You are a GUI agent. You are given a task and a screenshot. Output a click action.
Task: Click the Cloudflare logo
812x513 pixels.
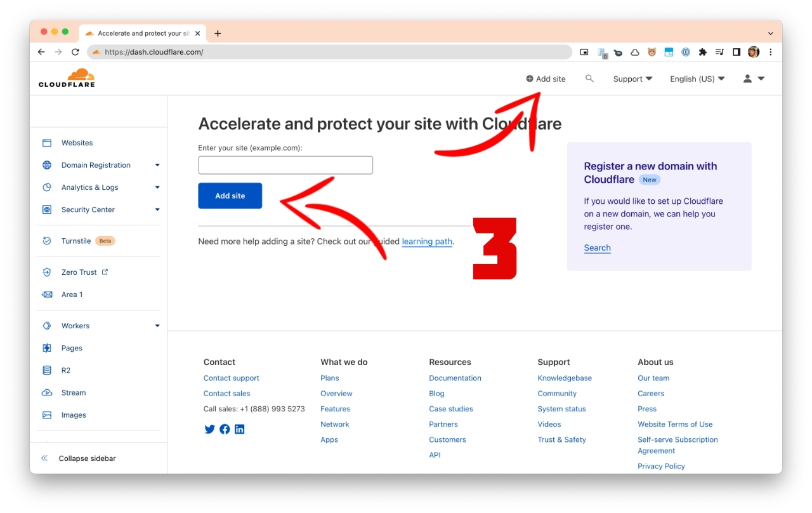(67, 77)
